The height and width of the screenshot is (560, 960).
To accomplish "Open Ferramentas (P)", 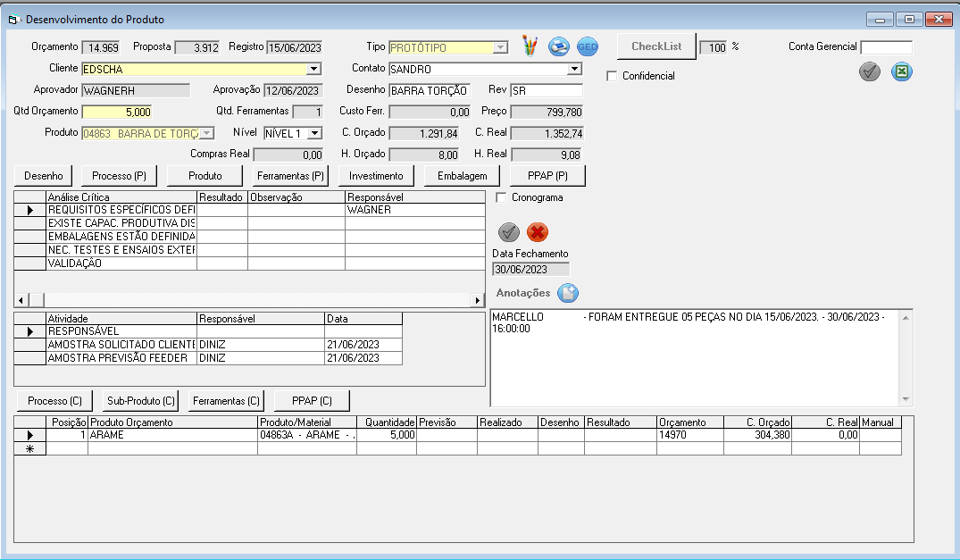I will point(290,176).
